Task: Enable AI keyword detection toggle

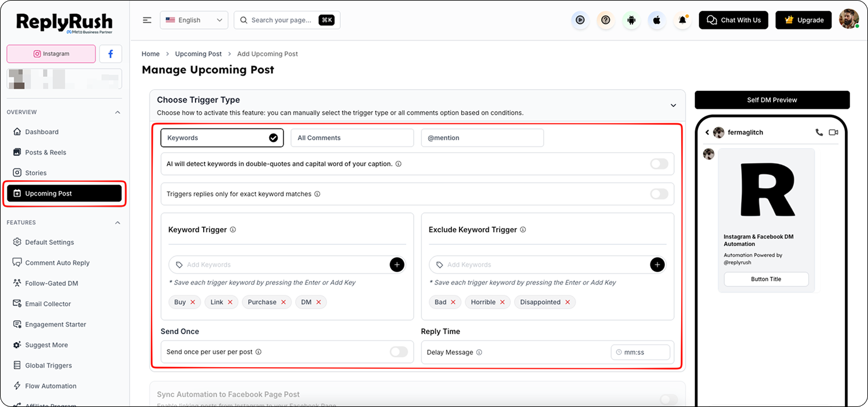Action: pyautogui.click(x=659, y=164)
